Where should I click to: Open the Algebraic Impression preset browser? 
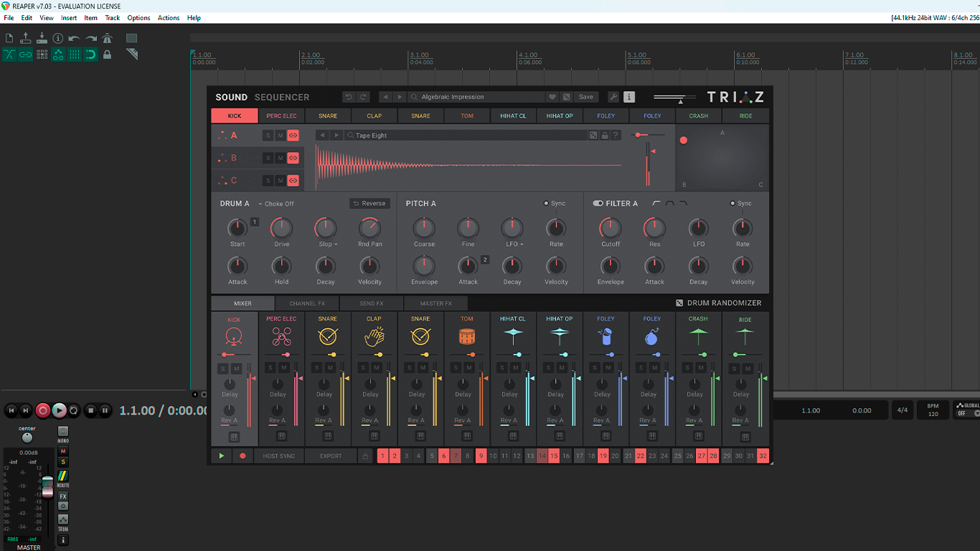click(x=477, y=97)
